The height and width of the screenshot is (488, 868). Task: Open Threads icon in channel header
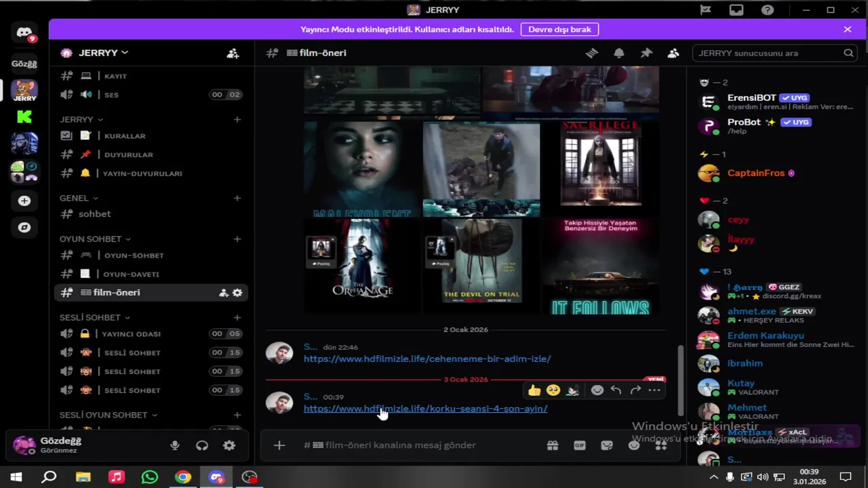point(592,53)
